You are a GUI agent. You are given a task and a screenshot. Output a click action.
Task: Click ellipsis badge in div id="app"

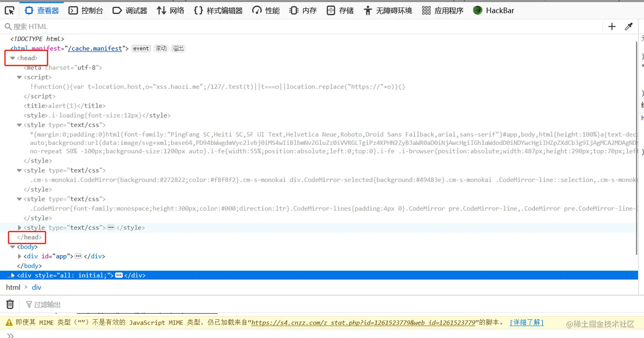coord(78,256)
